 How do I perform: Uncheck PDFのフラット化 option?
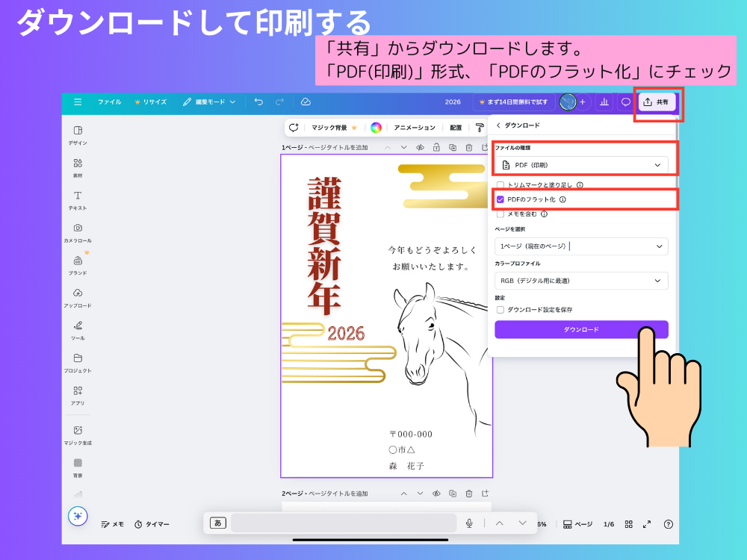pos(500,199)
